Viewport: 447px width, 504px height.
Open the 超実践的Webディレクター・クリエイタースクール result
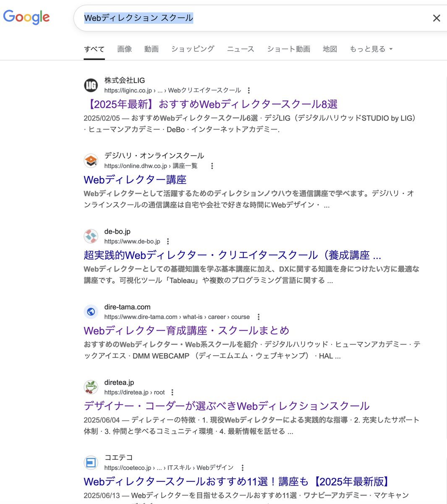pyautogui.click(x=233, y=255)
